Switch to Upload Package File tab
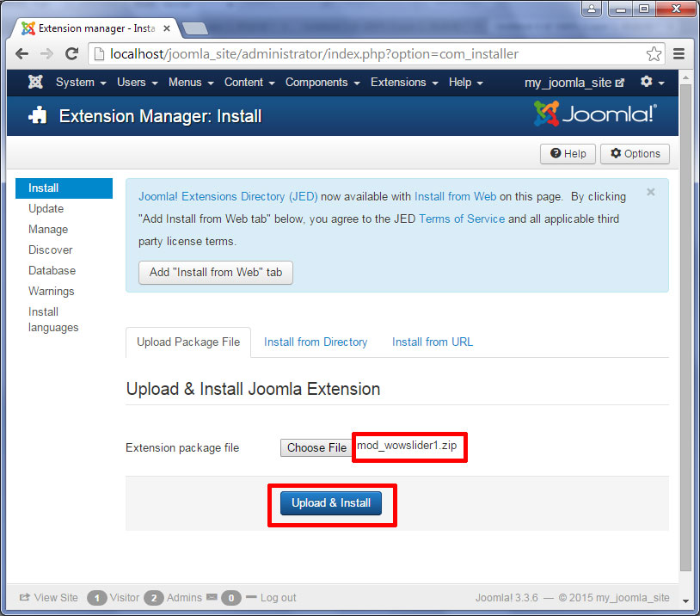 (188, 342)
